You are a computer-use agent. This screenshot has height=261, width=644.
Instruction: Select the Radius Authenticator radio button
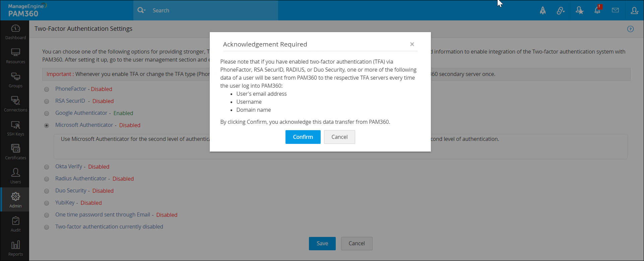point(47,179)
